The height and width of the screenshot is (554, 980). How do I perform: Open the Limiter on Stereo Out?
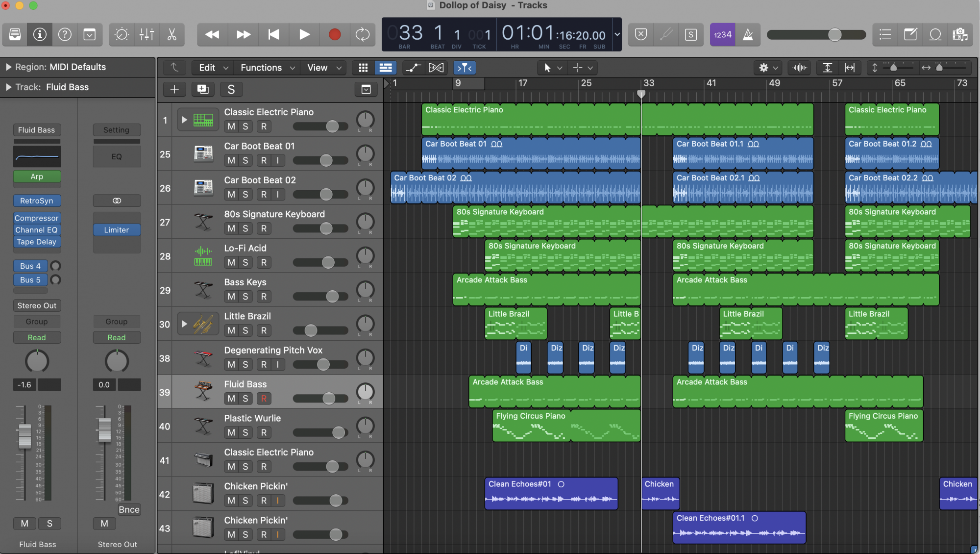tap(117, 230)
